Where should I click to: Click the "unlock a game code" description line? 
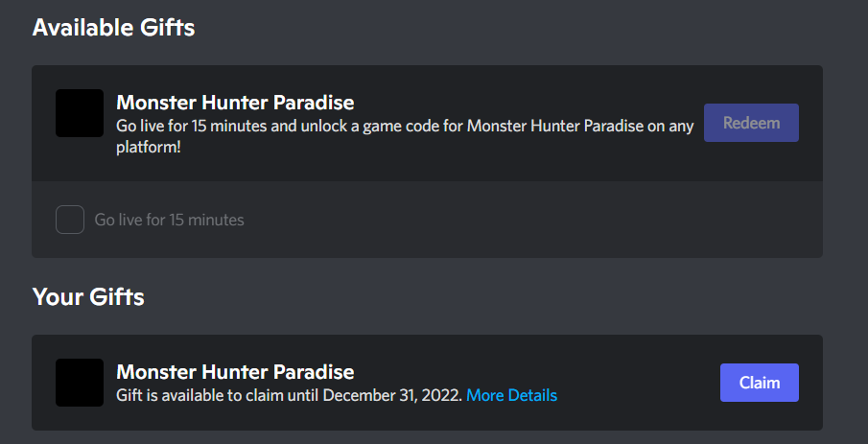coord(403,126)
